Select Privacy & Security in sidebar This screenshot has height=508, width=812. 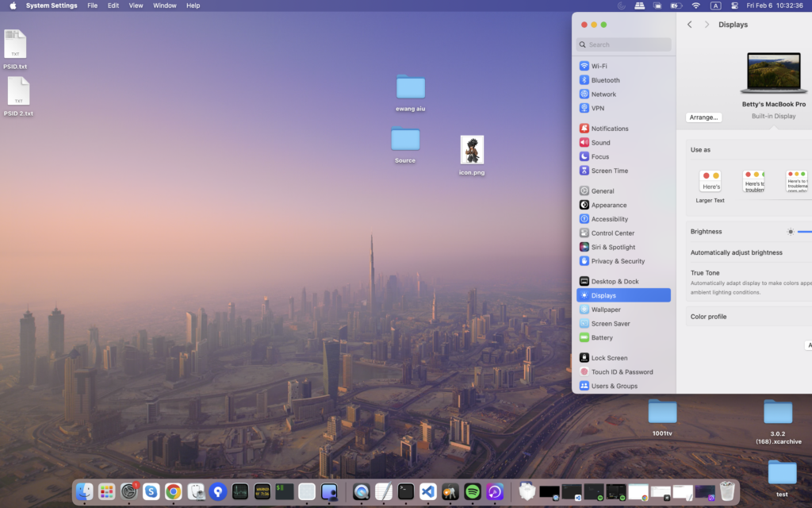(617, 261)
